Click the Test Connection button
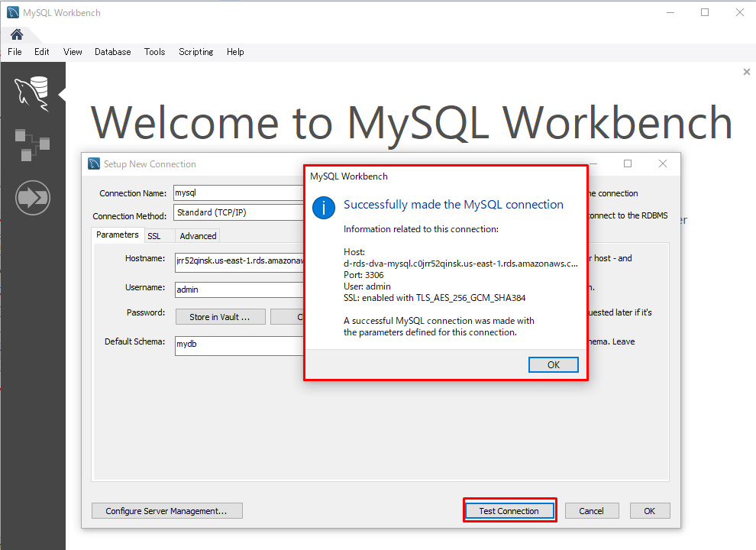 click(x=509, y=511)
